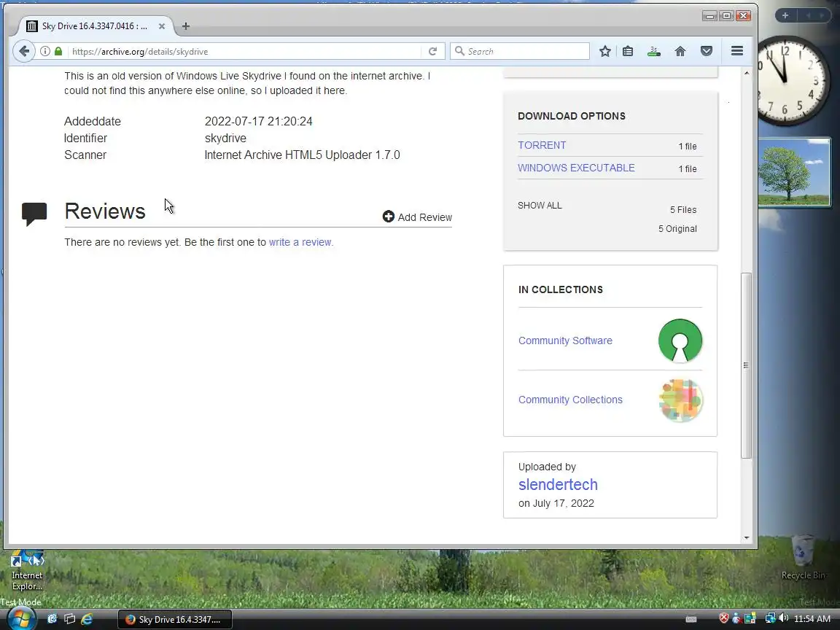The image size is (840, 630).
Task: Open the WINDOWS EXECUTABLE download option
Action: point(576,168)
